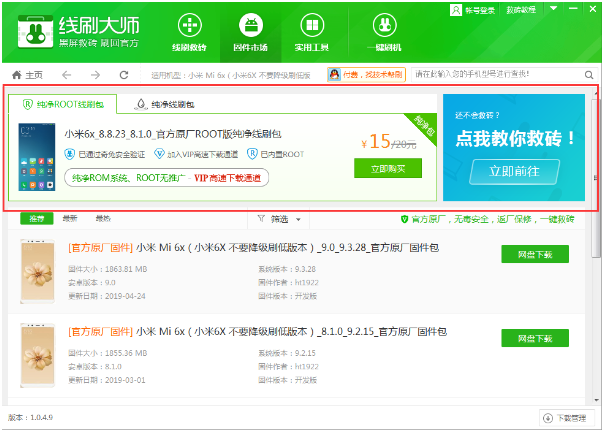The image size is (605, 434).
Task: Click 立即前往 in the blue banner
Action: click(x=514, y=171)
